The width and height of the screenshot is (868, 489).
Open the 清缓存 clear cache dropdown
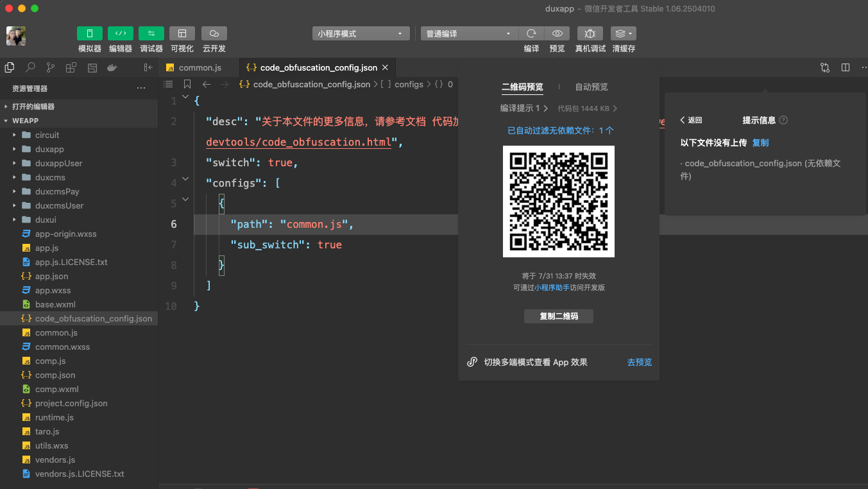pyautogui.click(x=624, y=33)
